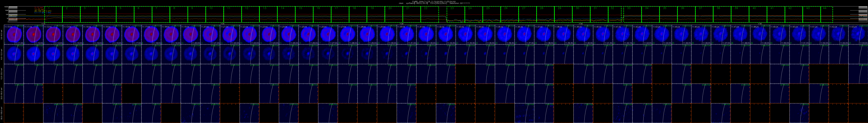Open the 11:38:32 image in the 3.0-6.0 keV row

click(x=563, y=34)
